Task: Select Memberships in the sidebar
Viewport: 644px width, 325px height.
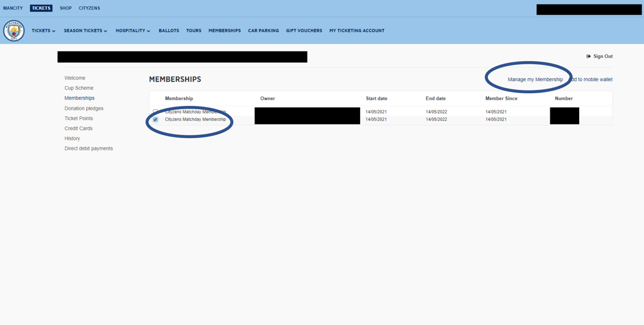Action: pyautogui.click(x=79, y=98)
